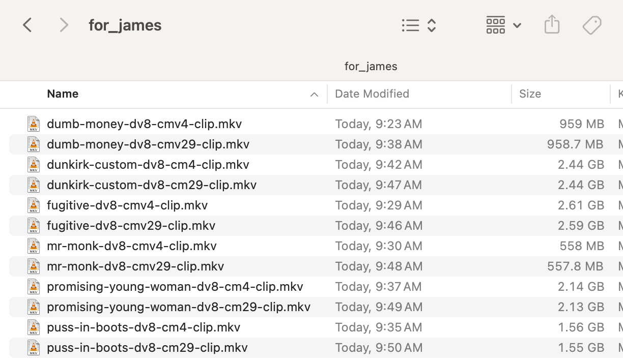Select file name dunkirk-custom-dv8-cm4-clip.mkv
Viewport: 623px width, 364px height.
tap(148, 164)
